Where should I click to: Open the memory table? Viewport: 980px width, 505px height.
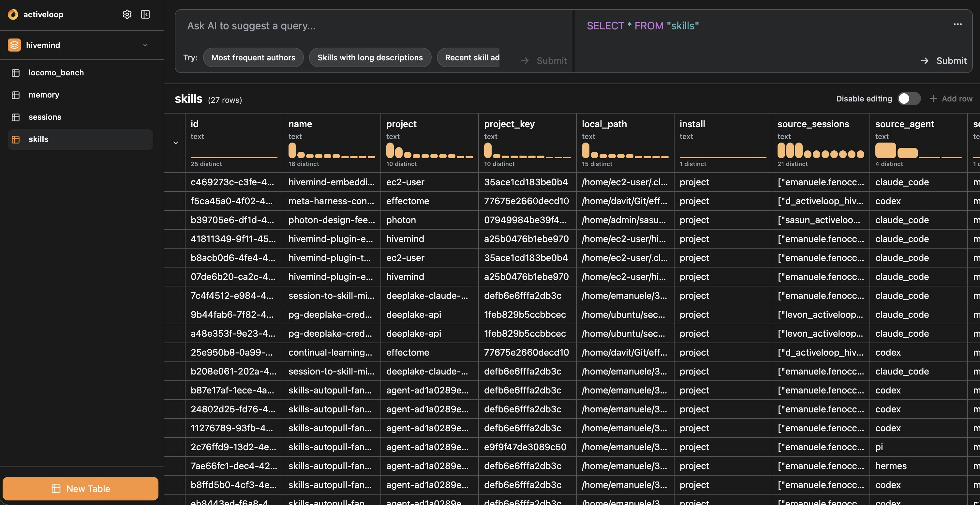(x=80, y=95)
